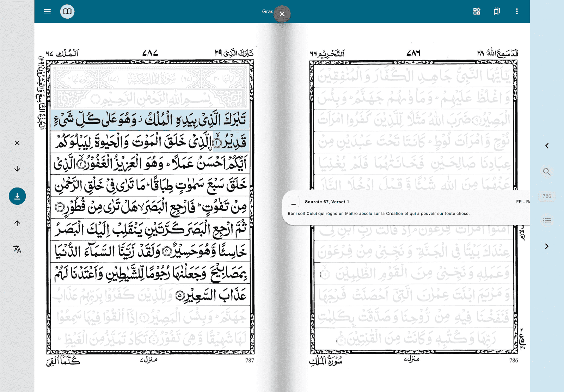Screen dimensions: 564x392
Task: Open the three-dot more options menu
Action: [517, 11]
